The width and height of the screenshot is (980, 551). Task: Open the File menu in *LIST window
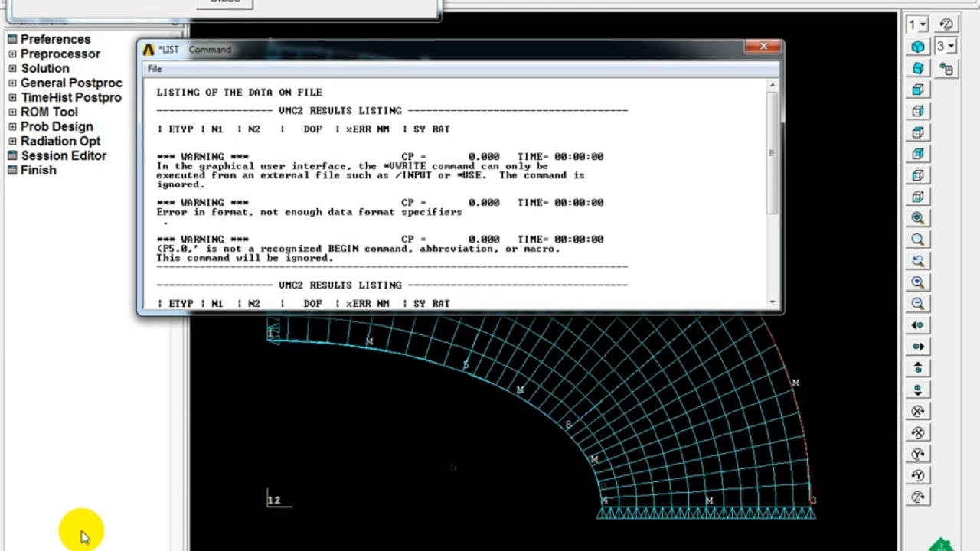click(155, 69)
